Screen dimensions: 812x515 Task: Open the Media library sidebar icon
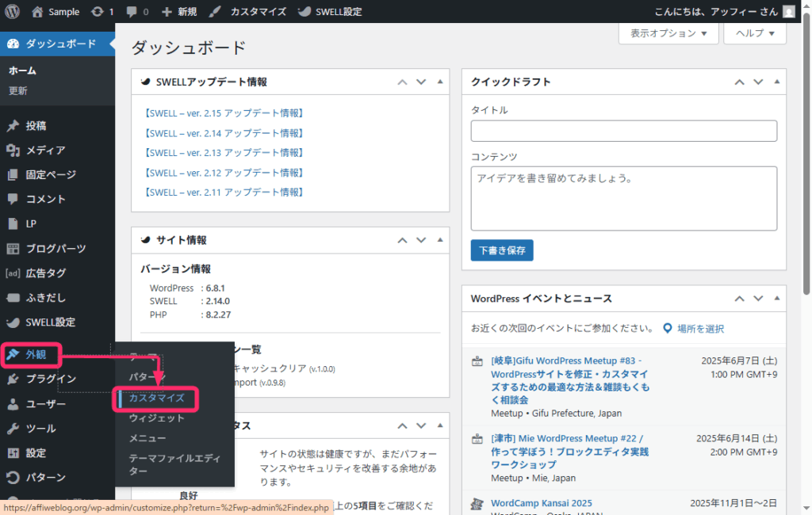pyautogui.click(x=13, y=150)
